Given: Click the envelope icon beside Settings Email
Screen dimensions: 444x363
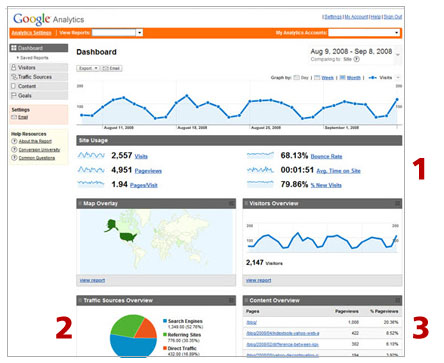Looking at the screenshot, I should click(x=14, y=117).
